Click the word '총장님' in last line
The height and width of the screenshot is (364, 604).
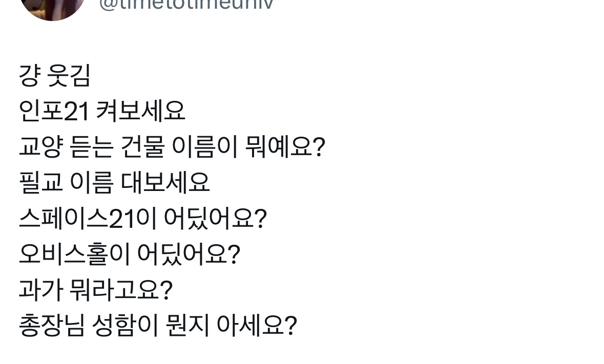52,326
